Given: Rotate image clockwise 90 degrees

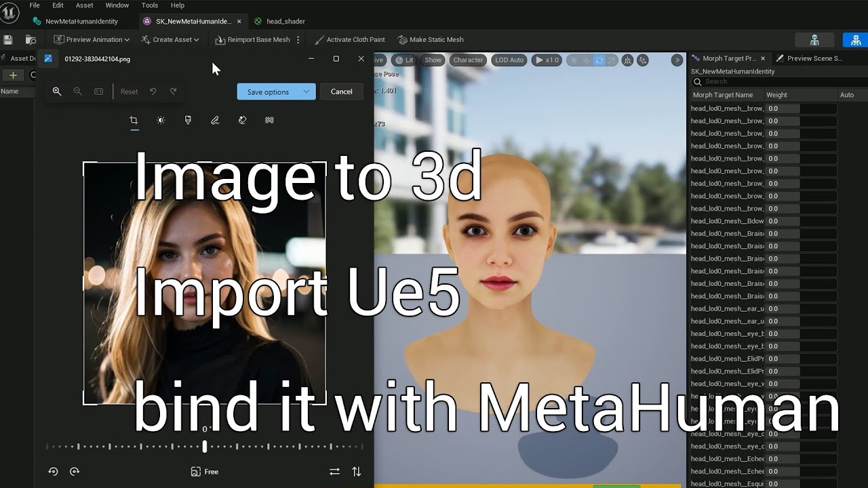Looking at the screenshot, I should point(75,472).
